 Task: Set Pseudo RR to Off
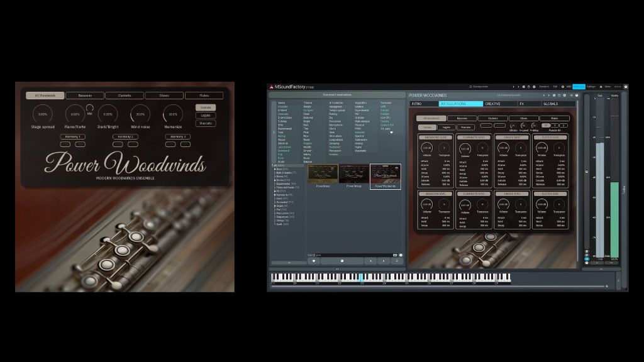(x=545, y=125)
